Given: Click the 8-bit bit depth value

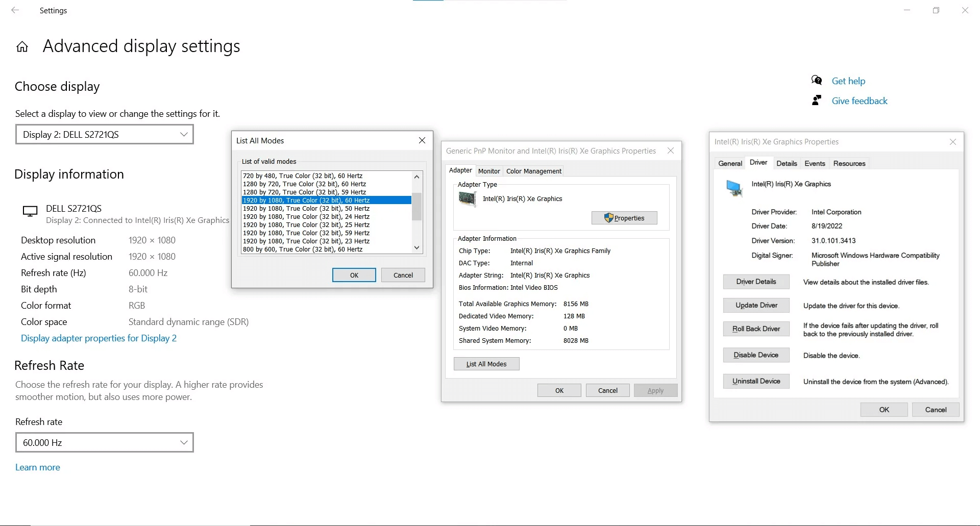Looking at the screenshot, I should click(138, 289).
